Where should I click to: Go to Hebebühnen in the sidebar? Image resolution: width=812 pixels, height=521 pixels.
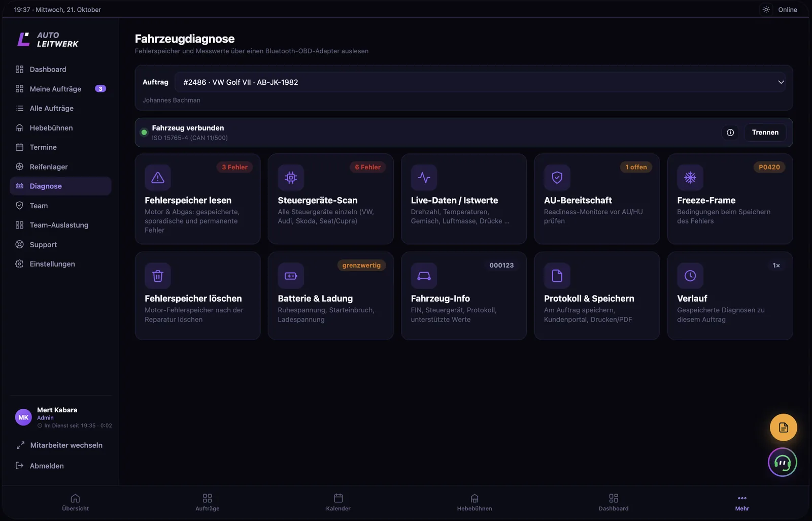[x=60, y=128]
